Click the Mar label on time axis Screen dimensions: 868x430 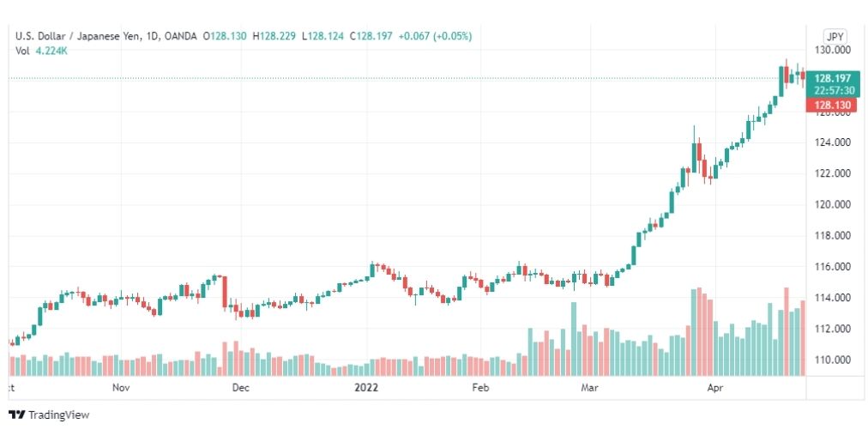coord(588,387)
